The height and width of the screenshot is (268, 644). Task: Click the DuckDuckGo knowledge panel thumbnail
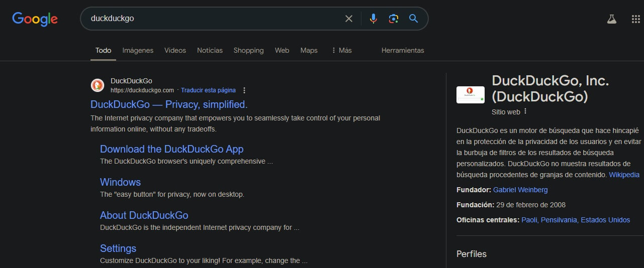point(471,95)
